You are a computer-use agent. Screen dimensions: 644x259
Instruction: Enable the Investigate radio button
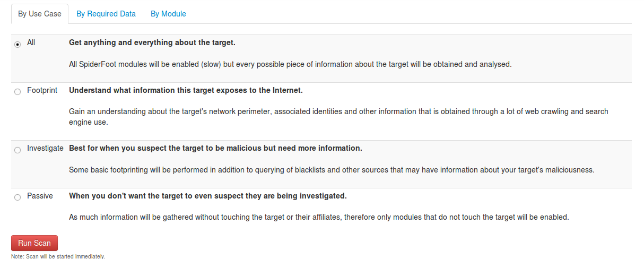coord(18,150)
